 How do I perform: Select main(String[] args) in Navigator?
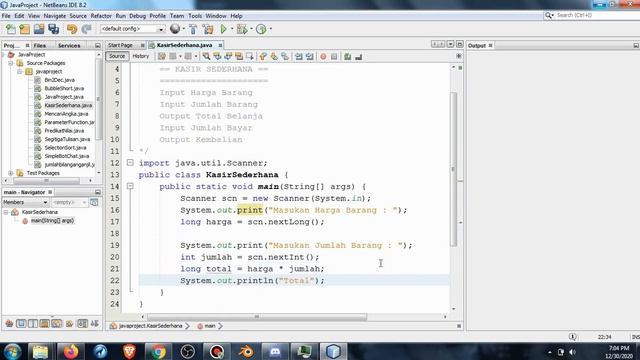(x=52, y=221)
